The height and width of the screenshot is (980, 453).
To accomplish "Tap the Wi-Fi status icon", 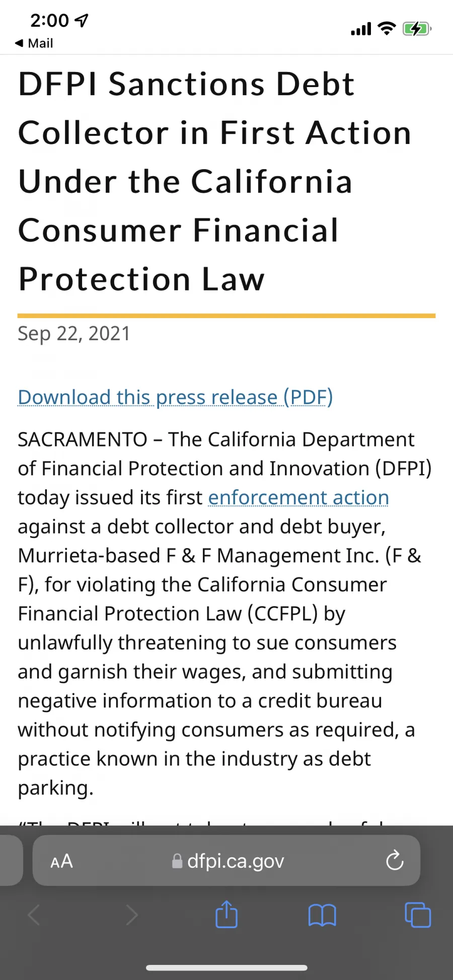I will coord(387,29).
